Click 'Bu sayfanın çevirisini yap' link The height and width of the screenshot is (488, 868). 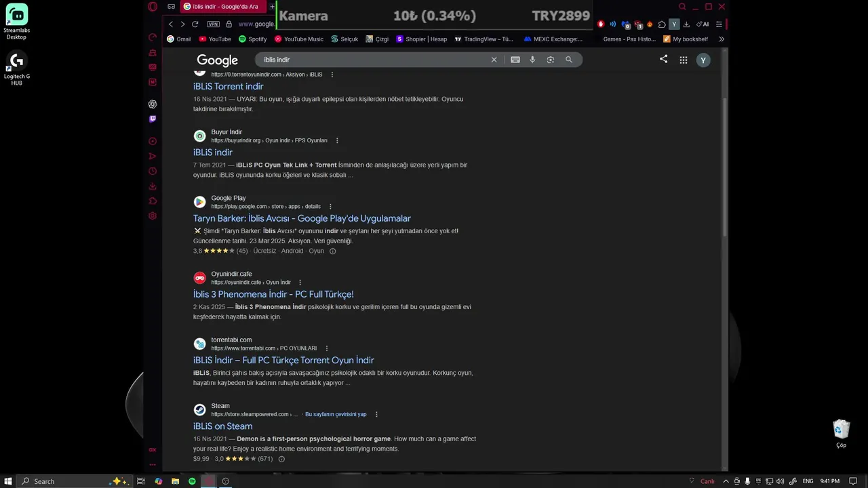pos(336,414)
